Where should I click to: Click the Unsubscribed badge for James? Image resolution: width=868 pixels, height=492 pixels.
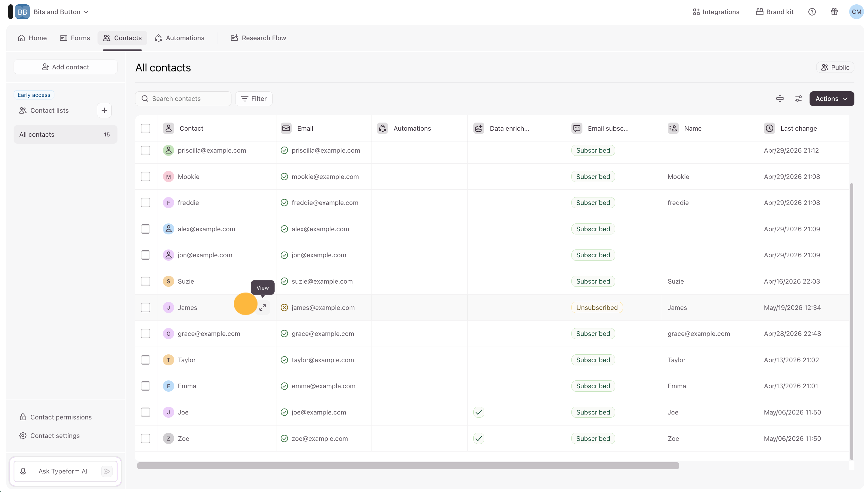click(x=597, y=308)
